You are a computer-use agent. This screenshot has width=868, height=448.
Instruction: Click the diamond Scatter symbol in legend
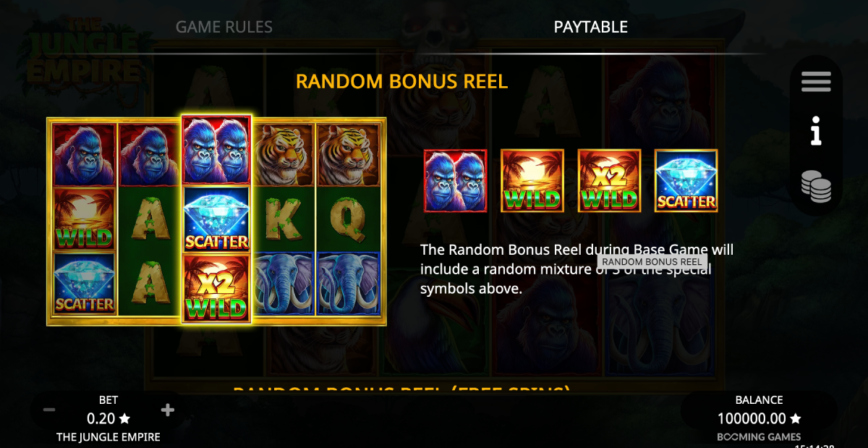pyautogui.click(x=686, y=181)
